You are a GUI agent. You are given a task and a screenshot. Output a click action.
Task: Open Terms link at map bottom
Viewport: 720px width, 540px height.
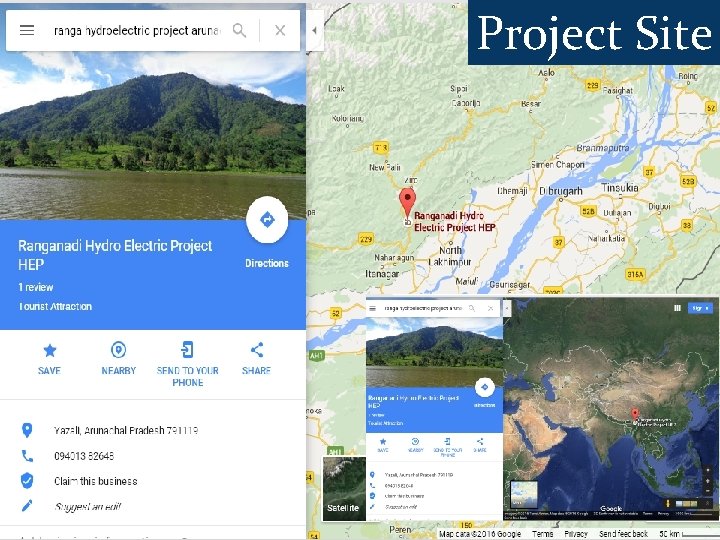point(542,534)
